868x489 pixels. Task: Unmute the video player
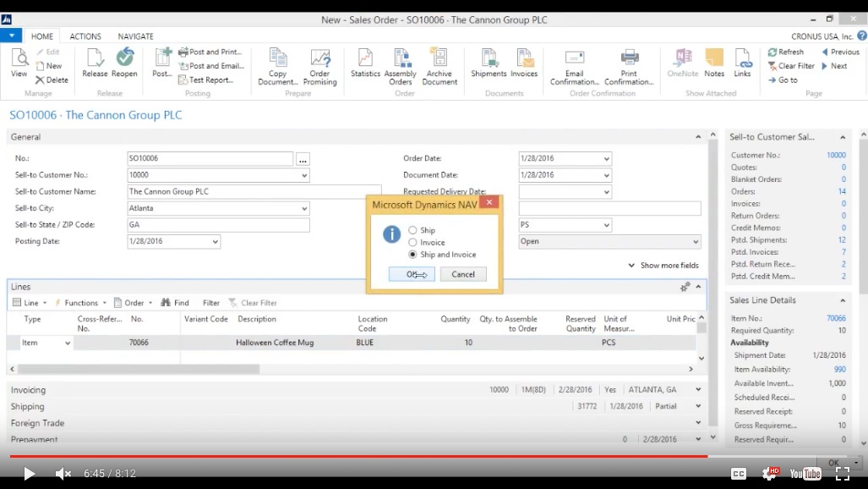[x=63, y=474]
